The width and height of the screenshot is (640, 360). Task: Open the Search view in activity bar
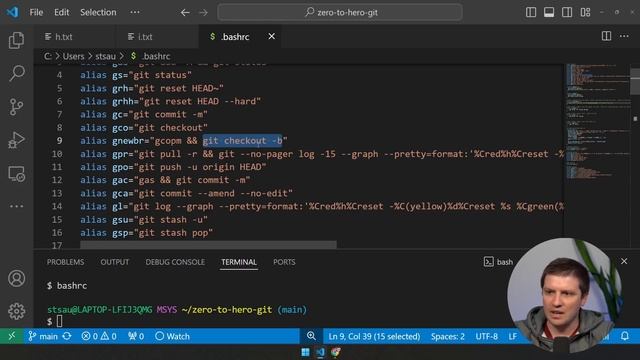16,73
